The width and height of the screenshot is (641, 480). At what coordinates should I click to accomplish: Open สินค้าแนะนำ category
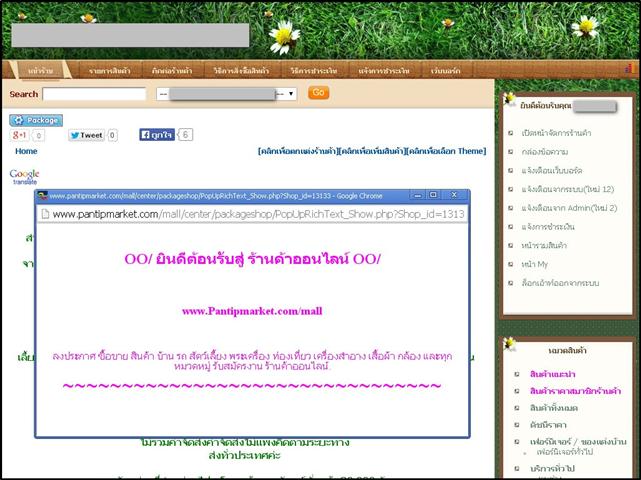pos(553,374)
